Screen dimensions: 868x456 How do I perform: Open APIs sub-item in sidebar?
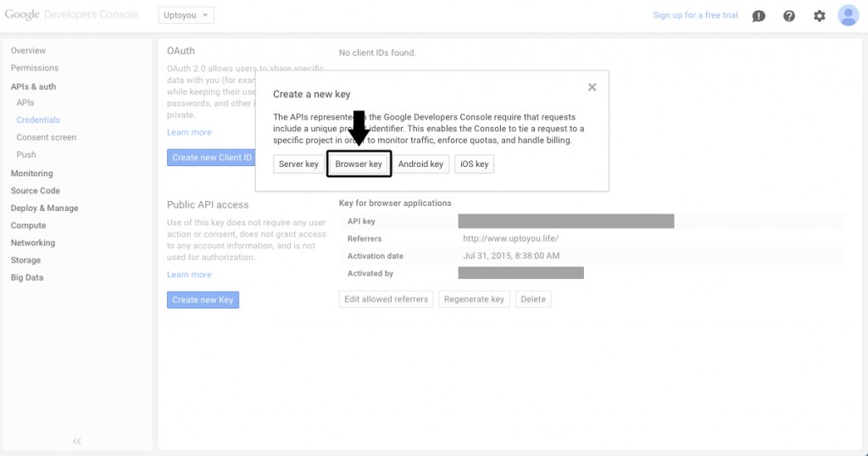pos(25,103)
